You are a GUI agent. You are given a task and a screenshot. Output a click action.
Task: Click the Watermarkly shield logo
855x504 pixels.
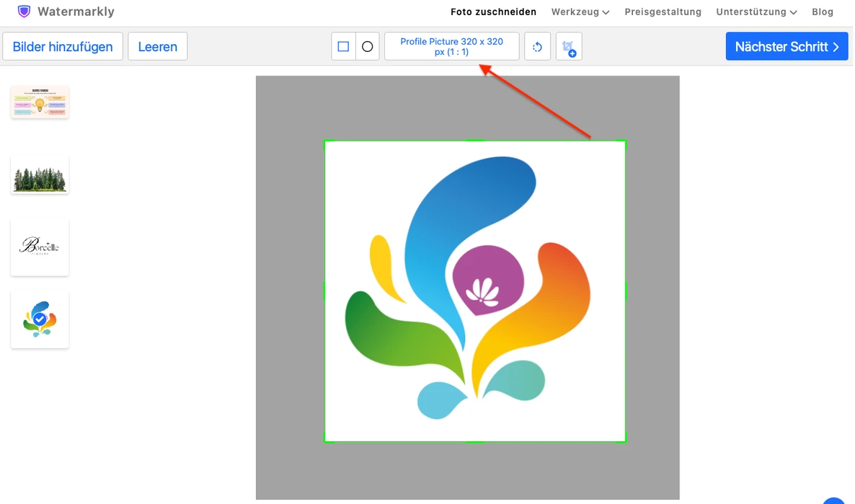click(24, 12)
